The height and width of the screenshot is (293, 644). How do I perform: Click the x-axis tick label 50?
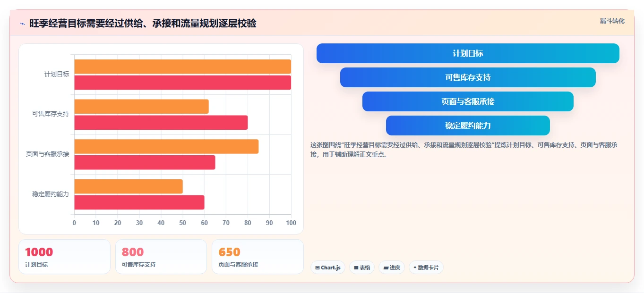(x=183, y=223)
